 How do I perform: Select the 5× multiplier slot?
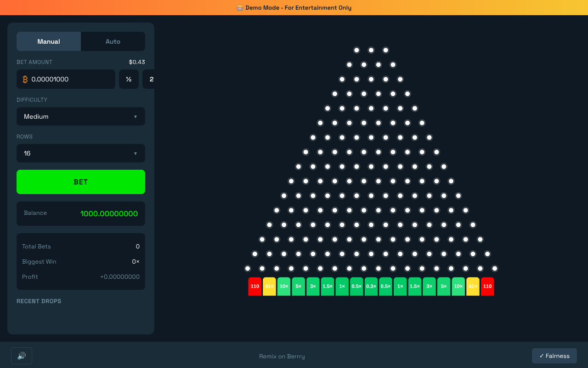[x=298, y=286]
